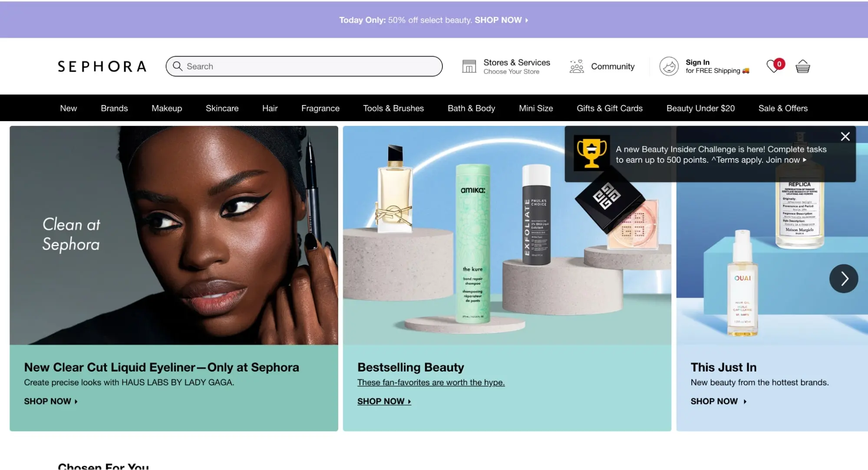Open the Tools & Brushes menu
Screen dimensions: 868x470
393,108
